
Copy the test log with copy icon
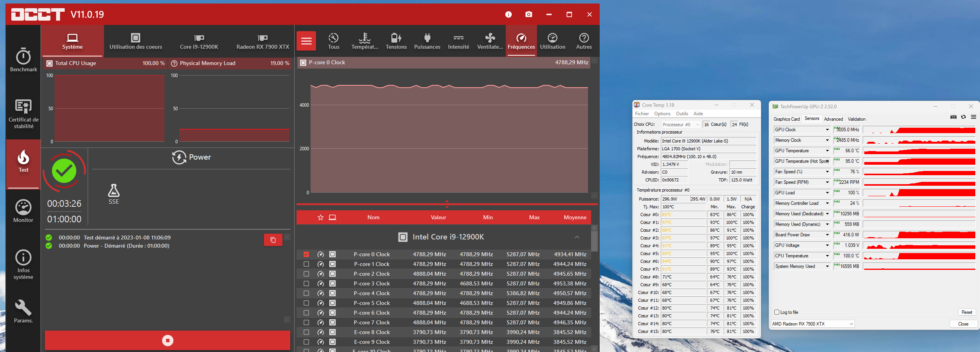click(x=273, y=240)
